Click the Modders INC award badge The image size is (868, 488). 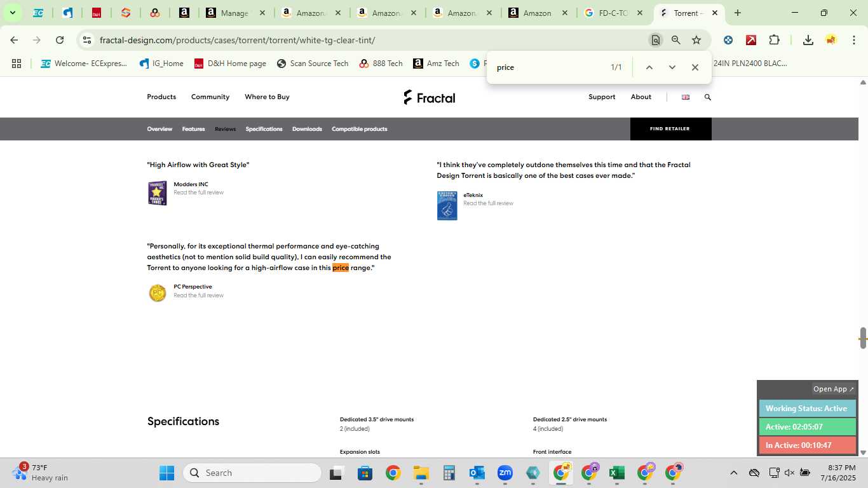(x=158, y=193)
